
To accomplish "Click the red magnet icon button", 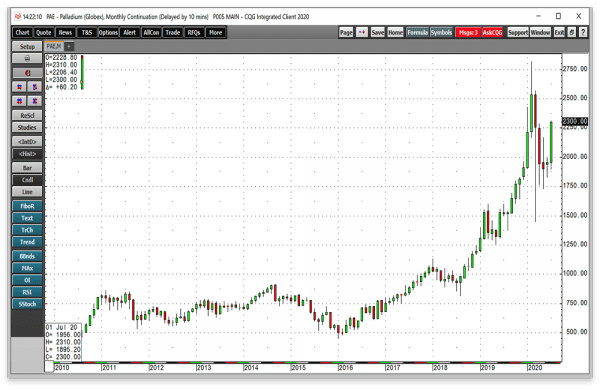I will pyautogui.click(x=27, y=73).
